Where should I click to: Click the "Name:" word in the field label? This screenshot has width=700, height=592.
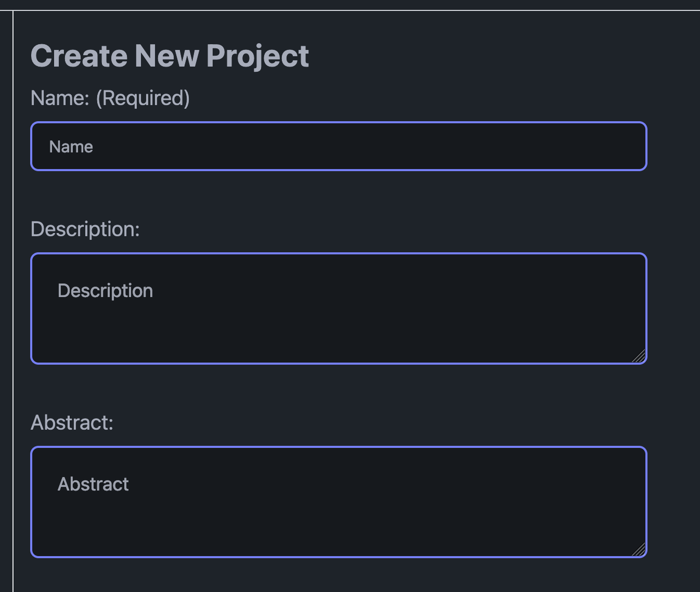[60, 98]
